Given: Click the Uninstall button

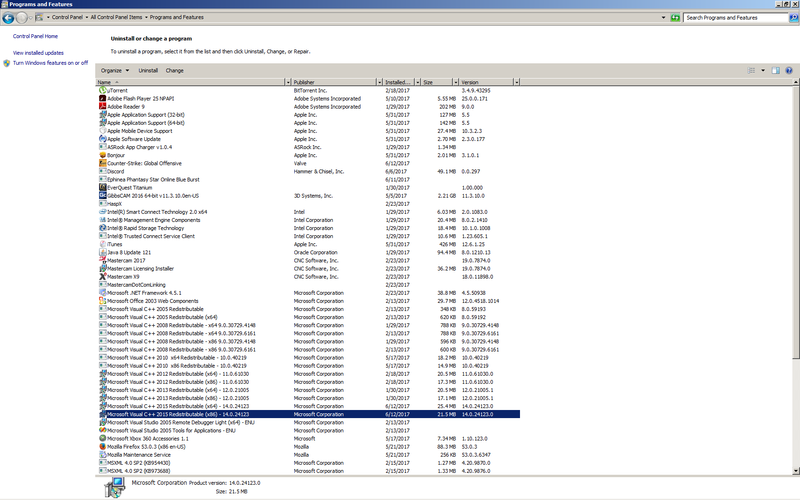Looking at the screenshot, I should click(148, 70).
